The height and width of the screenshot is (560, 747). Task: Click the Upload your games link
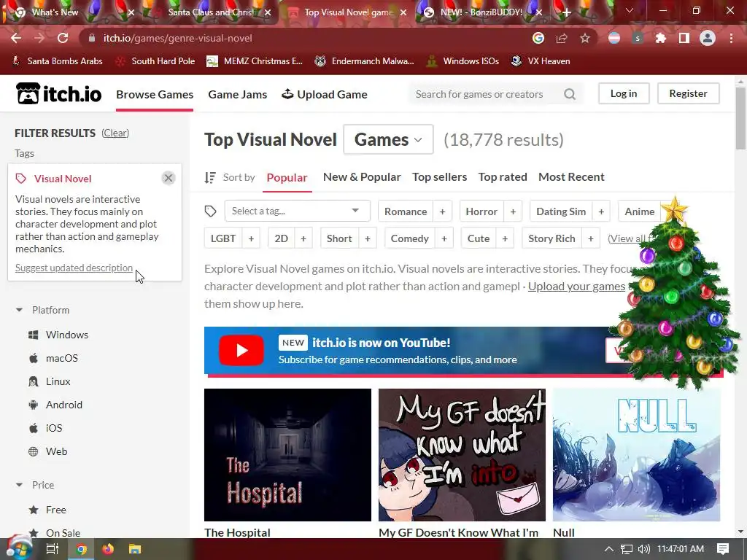coord(576,286)
